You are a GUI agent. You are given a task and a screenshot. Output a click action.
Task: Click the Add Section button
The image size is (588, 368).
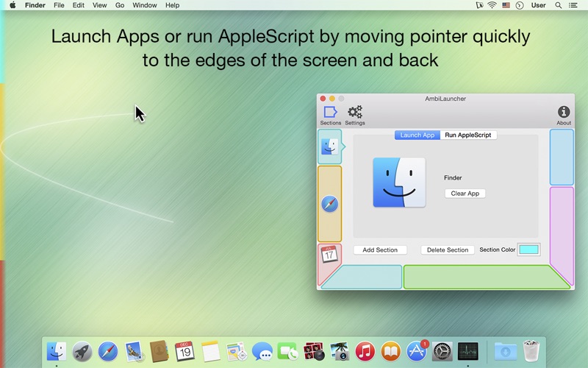click(x=380, y=250)
